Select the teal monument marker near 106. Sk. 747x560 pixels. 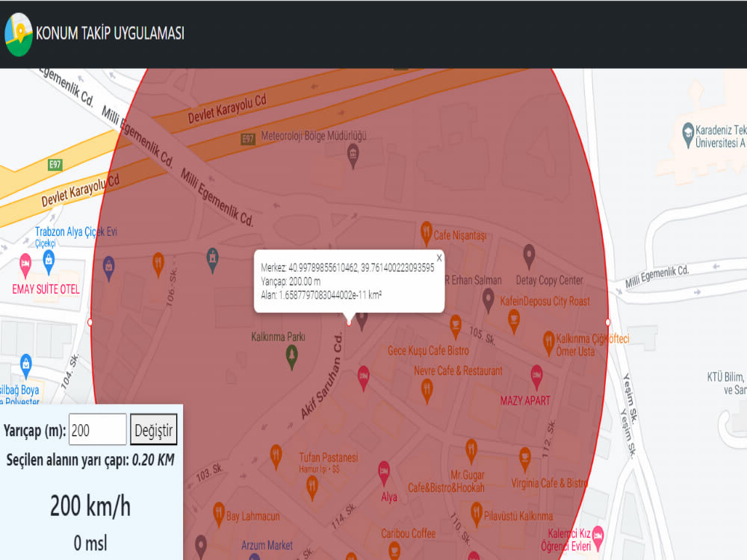pyautogui.click(x=212, y=260)
